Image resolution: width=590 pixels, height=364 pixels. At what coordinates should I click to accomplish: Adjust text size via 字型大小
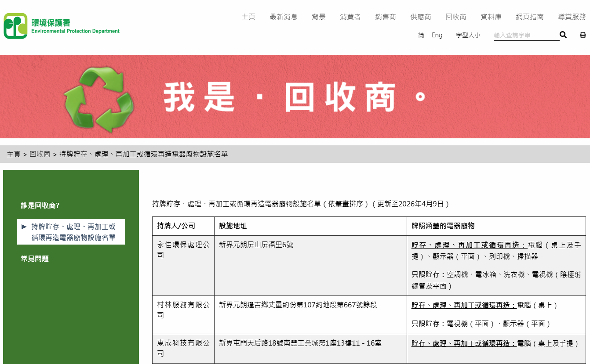click(x=468, y=35)
